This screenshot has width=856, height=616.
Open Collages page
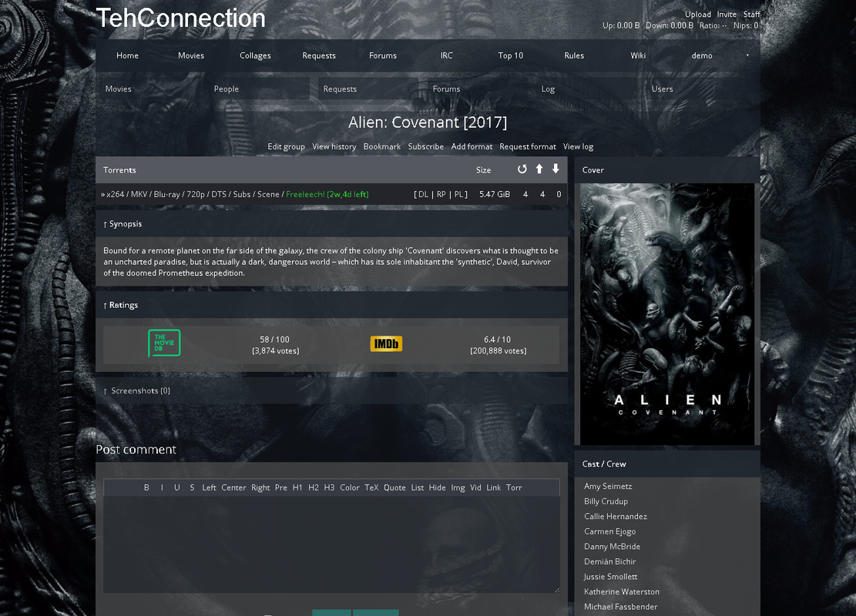tap(255, 55)
